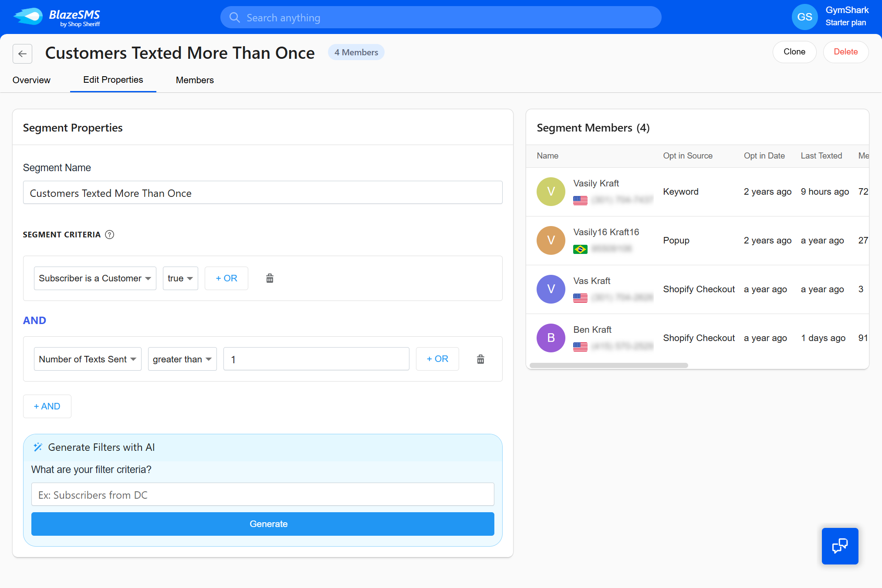Click the Generate button
This screenshot has width=882, height=588.
[x=263, y=524]
